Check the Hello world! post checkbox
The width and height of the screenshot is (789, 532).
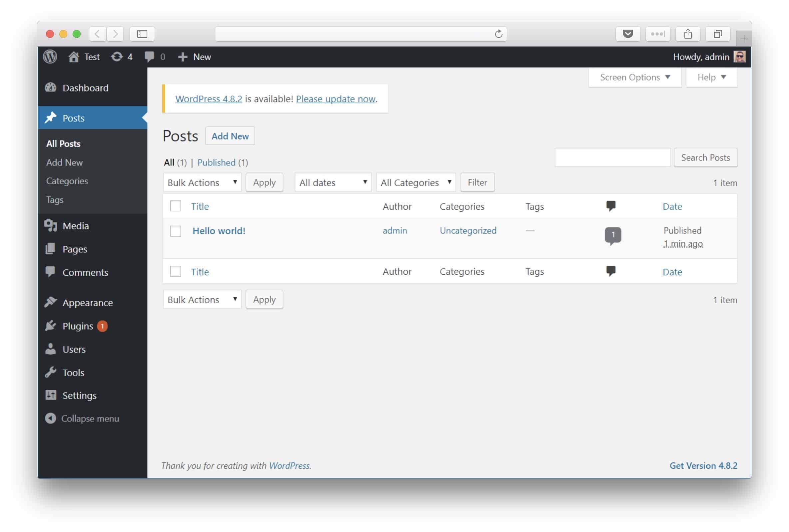pyautogui.click(x=176, y=231)
